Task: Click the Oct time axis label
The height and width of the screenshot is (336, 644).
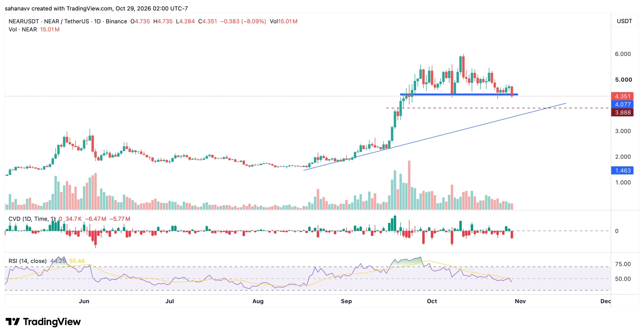Action: tap(432, 301)
